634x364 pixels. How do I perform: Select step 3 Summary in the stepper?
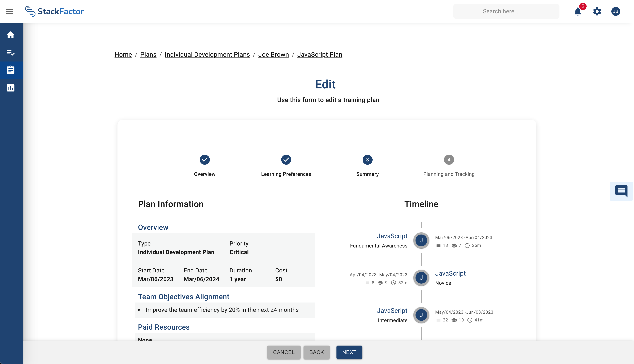[x=367, y=160]
